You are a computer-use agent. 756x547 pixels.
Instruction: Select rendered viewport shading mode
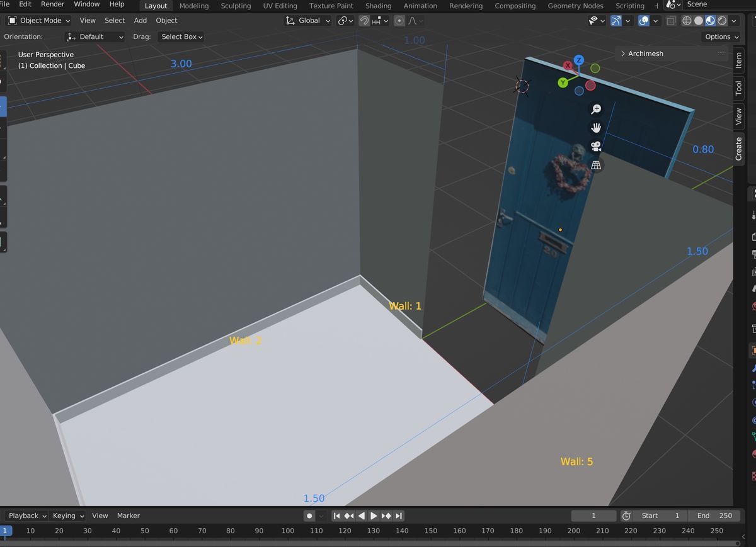pyautogui.click(x=722, y=21)
